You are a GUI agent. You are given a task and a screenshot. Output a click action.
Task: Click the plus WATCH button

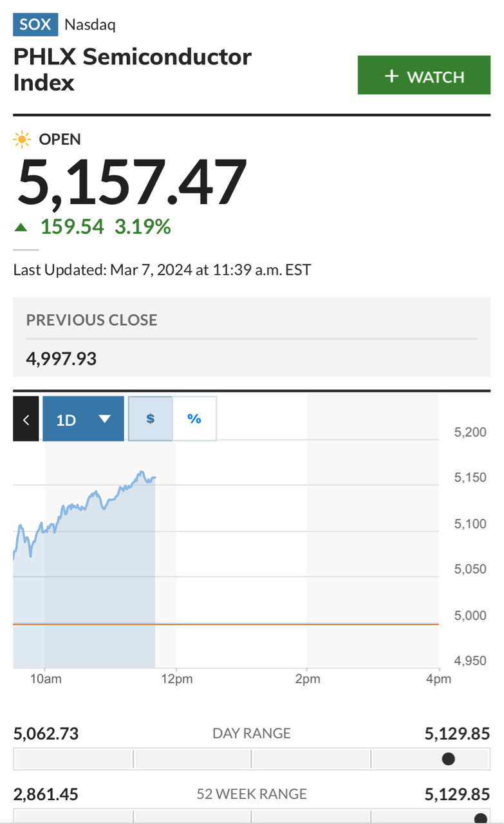pyautogui.click(x=424, y=76)
